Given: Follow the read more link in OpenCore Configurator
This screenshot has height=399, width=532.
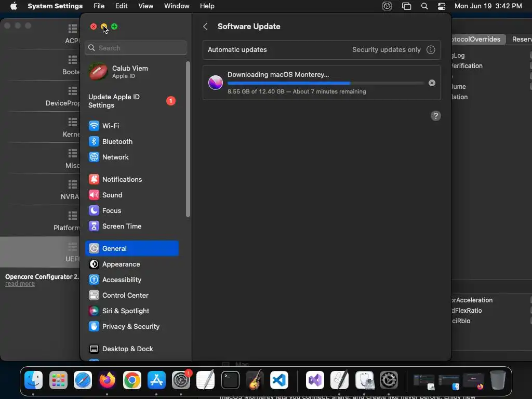Looking at the screenshot, I should pyautogui.click(x=20, y=284).
